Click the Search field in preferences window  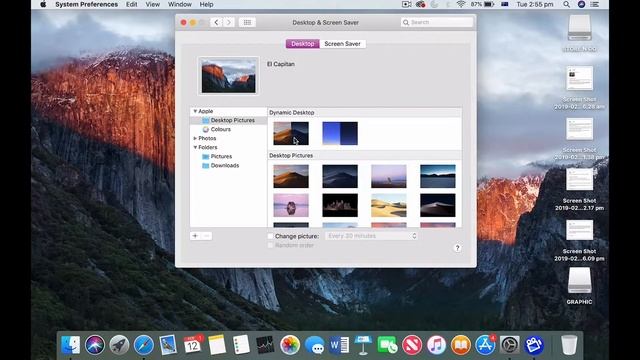437,22
